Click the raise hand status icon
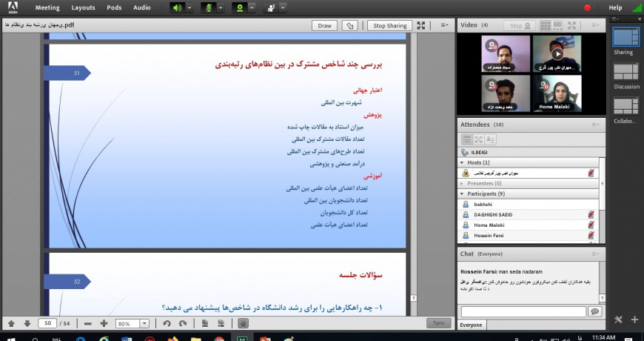Viewport: 644px width, 341px height. click(x=270, y=8)
